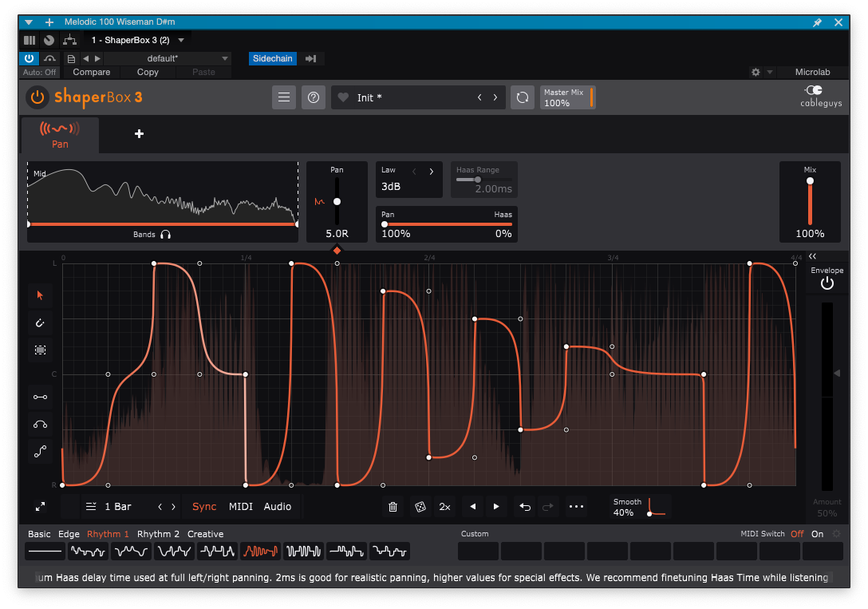Delete the waveform with trash icon
This screenshot has width=868, height=609.
point(393,507)
